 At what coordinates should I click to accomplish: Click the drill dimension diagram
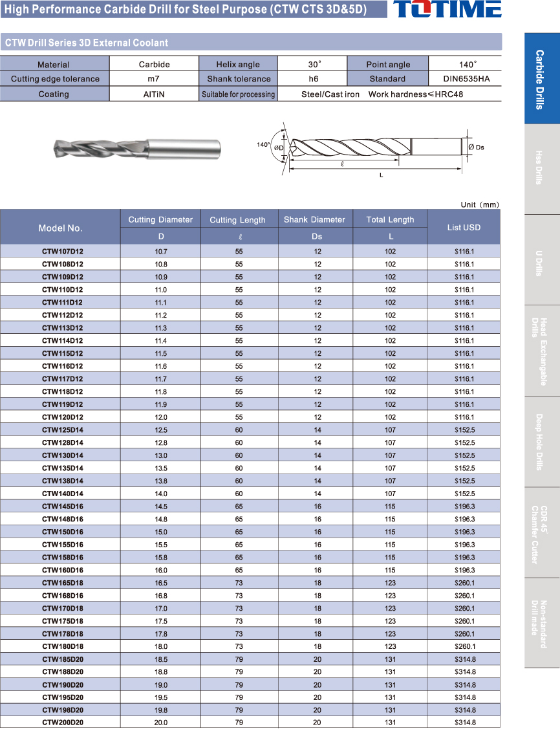pyautogui.click(x=372, y=149)
